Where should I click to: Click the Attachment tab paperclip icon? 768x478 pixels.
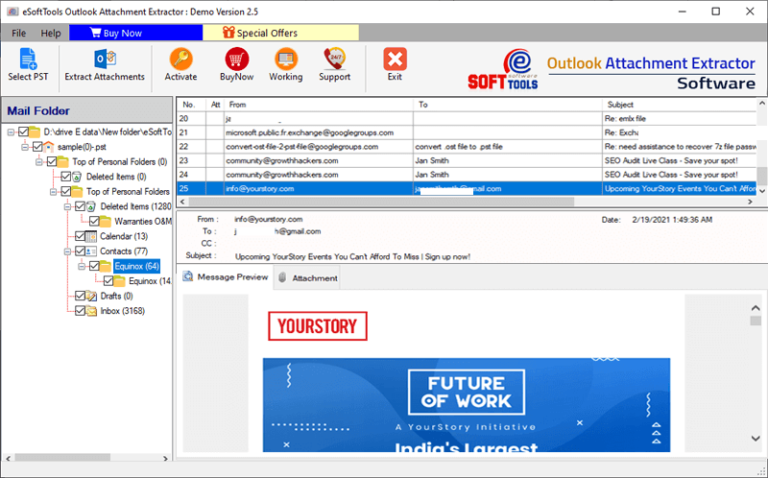(282, 278)
